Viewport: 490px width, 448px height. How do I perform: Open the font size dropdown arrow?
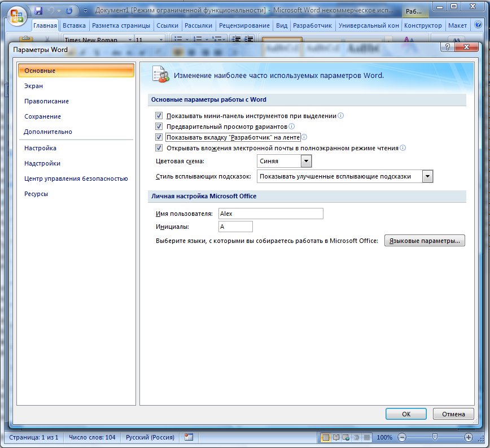click(161, 40)
